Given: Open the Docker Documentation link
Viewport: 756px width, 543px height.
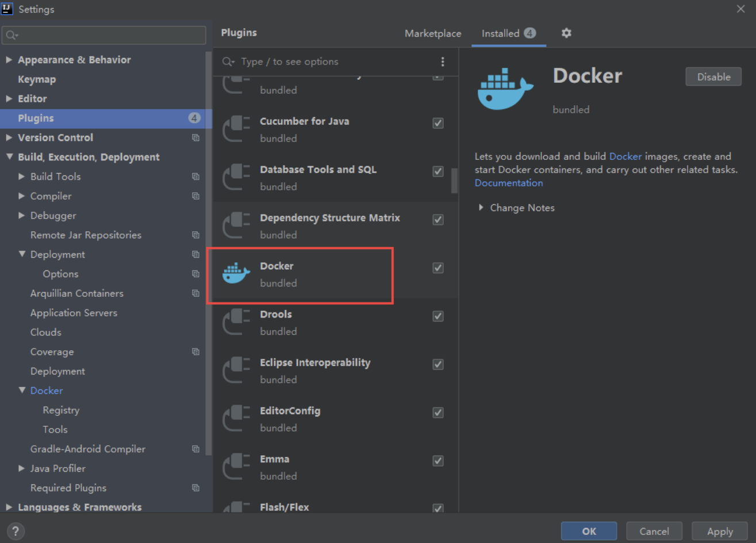Looking at the screenshot, I should pos(509,183).
